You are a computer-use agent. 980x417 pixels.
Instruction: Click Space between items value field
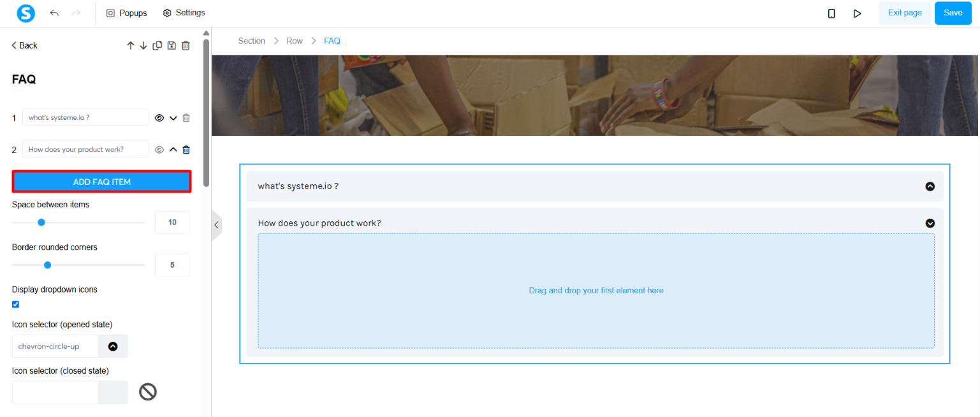tap(172, 223)
